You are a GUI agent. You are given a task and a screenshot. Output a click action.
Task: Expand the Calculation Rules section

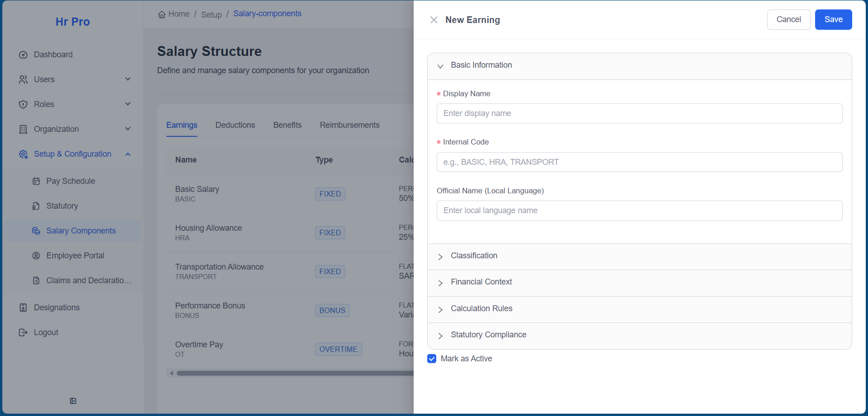point(481,309)
